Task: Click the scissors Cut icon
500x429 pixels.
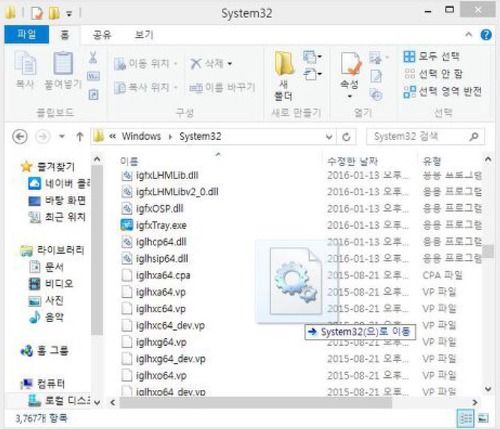Action: click(x=93, y=57)
